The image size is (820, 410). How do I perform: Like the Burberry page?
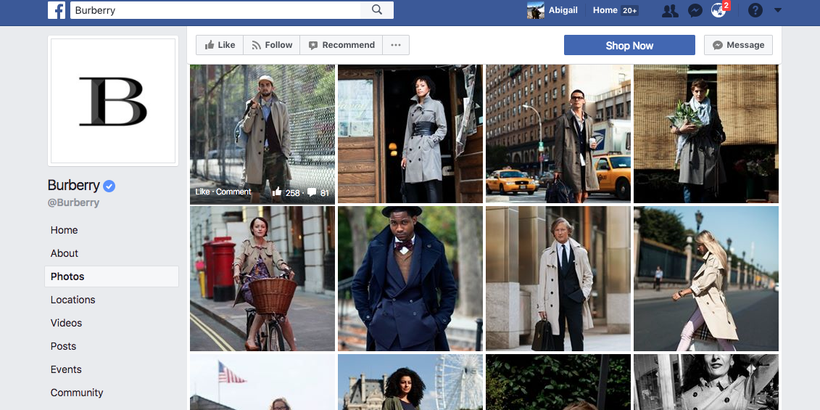(x=220, y=45)
